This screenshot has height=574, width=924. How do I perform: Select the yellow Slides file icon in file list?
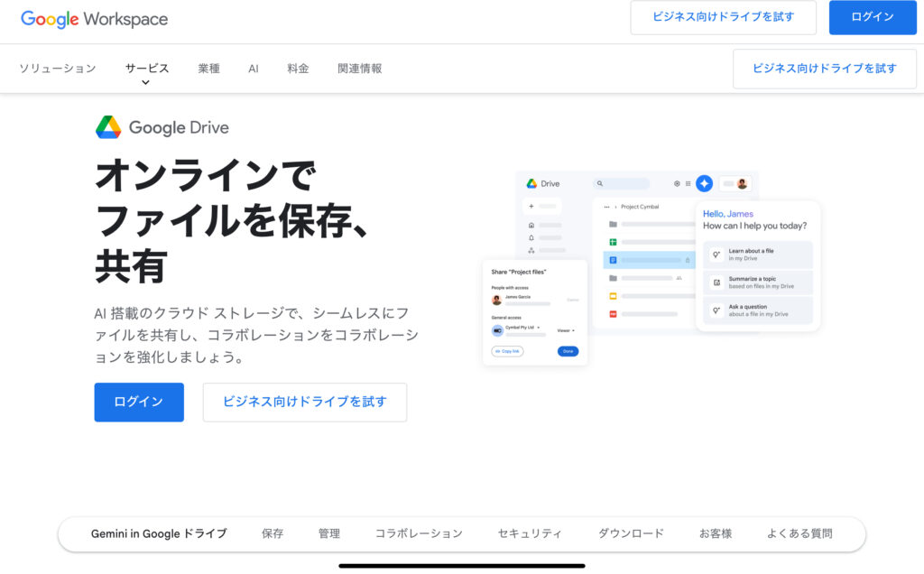point(613,296)
